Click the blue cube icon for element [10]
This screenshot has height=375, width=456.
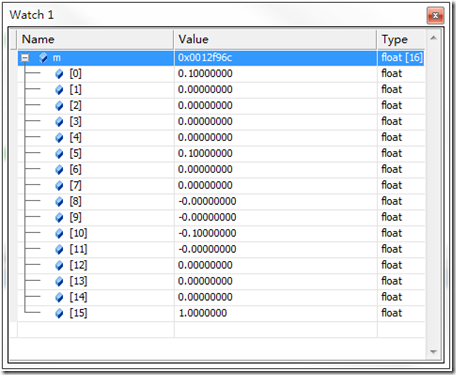point(59,234)
